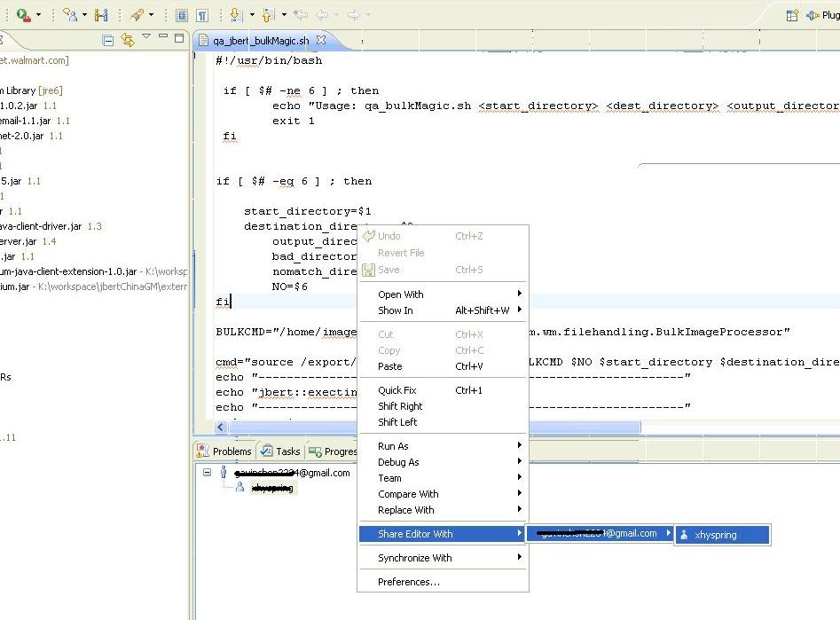The width and height of the screenshot is (840, 620).
Task: Click the Show Whitespace Characters icon
Action: 202,15
